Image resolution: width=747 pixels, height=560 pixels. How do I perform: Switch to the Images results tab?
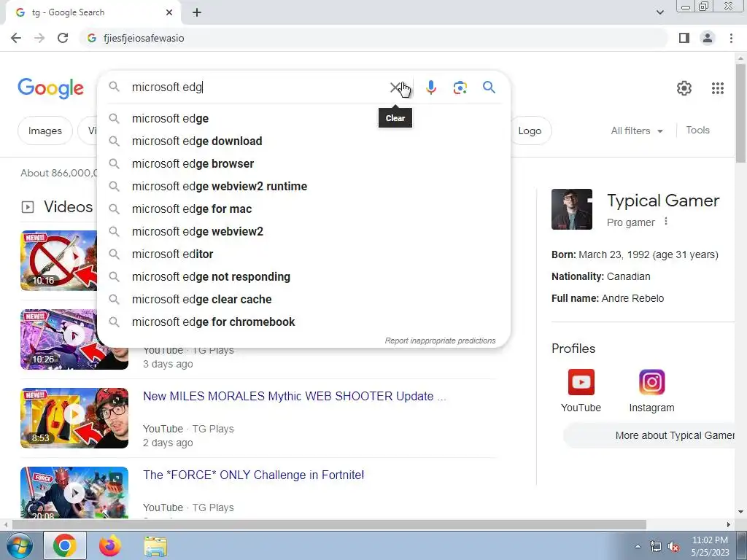(x=44, y=131)
